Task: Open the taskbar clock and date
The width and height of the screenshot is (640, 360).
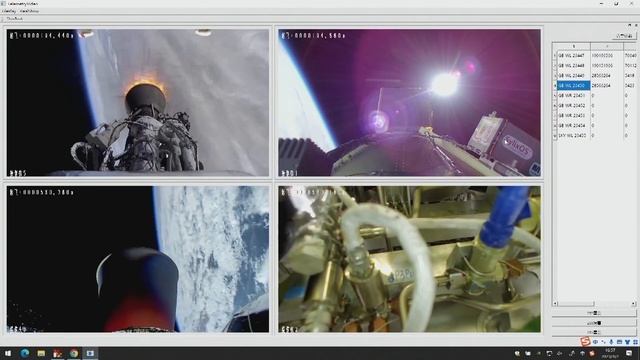Action: 611,353
